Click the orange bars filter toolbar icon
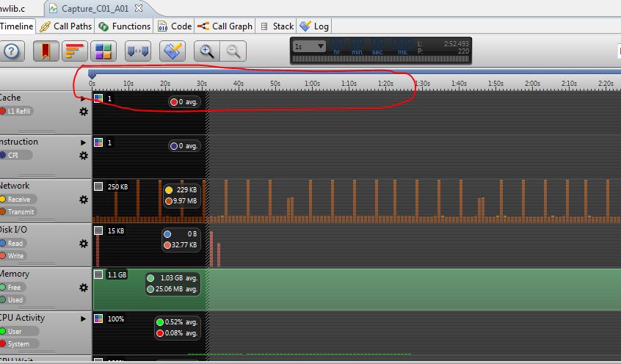Viewport: 621px width, 364px height. point(74,51)
